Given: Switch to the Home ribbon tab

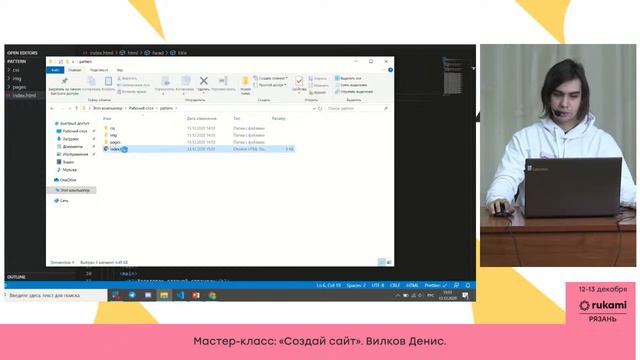Looking at the screenshot, I should click(75, 70).
